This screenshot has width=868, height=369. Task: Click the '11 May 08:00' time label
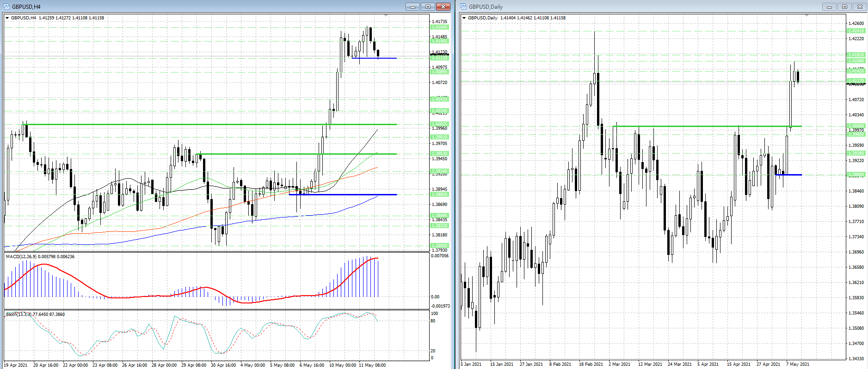(372, 365)
